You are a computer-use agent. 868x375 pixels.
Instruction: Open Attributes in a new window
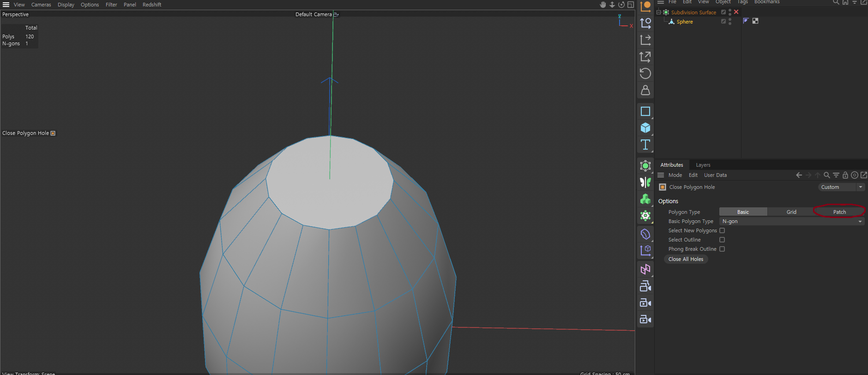(864, 175)
